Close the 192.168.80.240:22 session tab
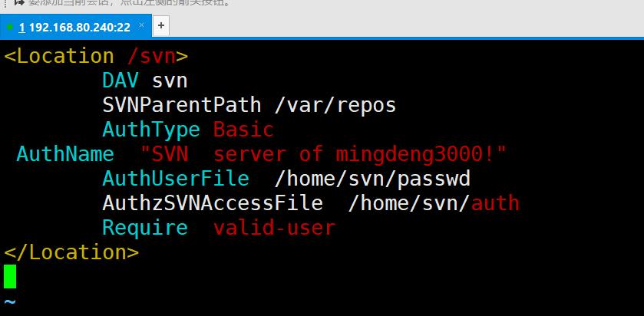Viewport: 644px width, 316px height. pos(142,25)
